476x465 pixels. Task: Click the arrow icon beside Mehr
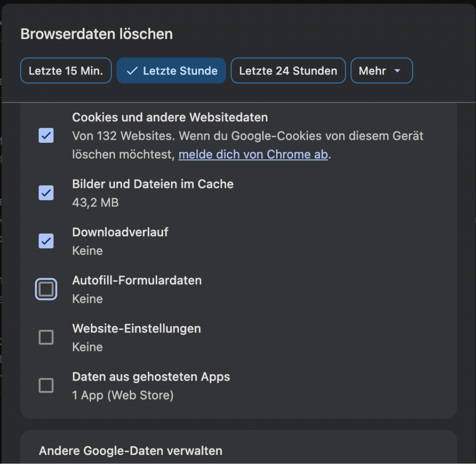point(397,71)
